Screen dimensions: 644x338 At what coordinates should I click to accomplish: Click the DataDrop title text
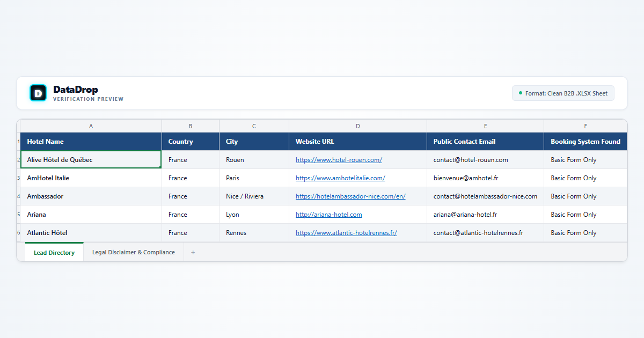(x=76, y=90)
